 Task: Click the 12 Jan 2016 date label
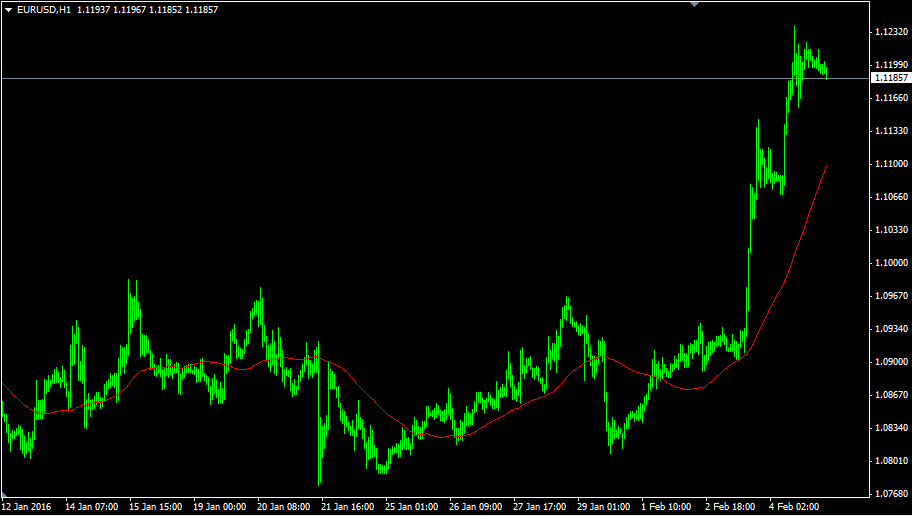tap(27, 507)
